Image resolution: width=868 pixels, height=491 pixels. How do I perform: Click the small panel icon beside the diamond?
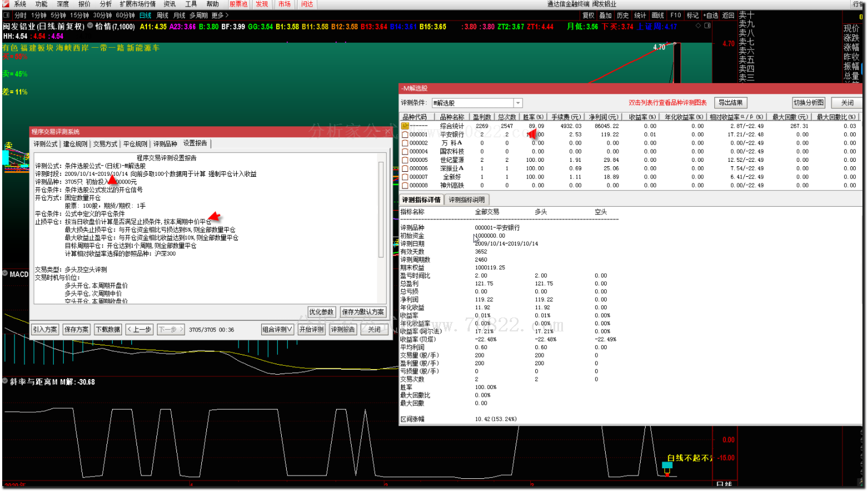[708, 25]
